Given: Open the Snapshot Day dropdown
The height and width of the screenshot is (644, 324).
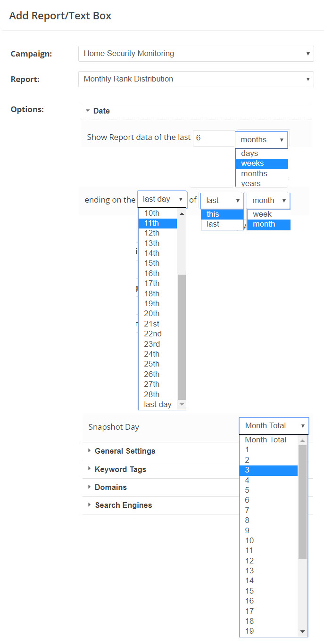Looking at the screenshot, I should [x=274, y=426].
